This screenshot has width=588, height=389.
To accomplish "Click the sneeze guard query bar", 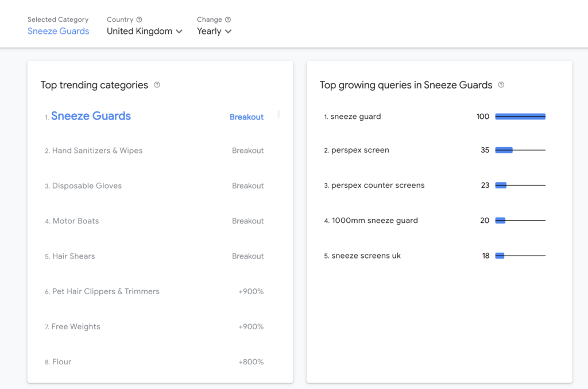I will coord(520,117).
